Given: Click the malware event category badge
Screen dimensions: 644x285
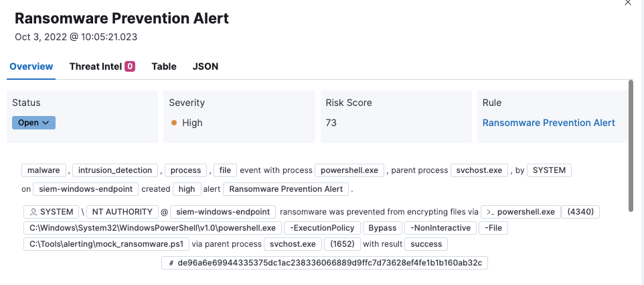Looking at the screenshot, I should (x=44, y=170).
